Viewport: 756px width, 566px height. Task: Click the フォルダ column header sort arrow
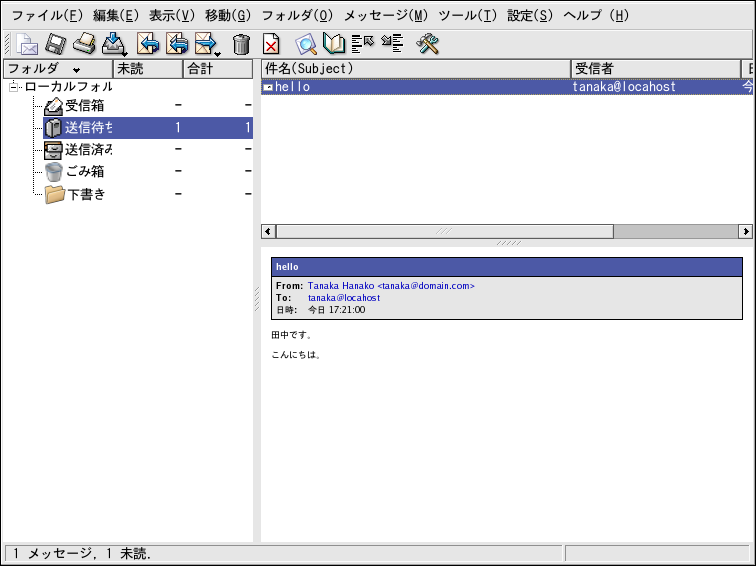click(77, 70)
